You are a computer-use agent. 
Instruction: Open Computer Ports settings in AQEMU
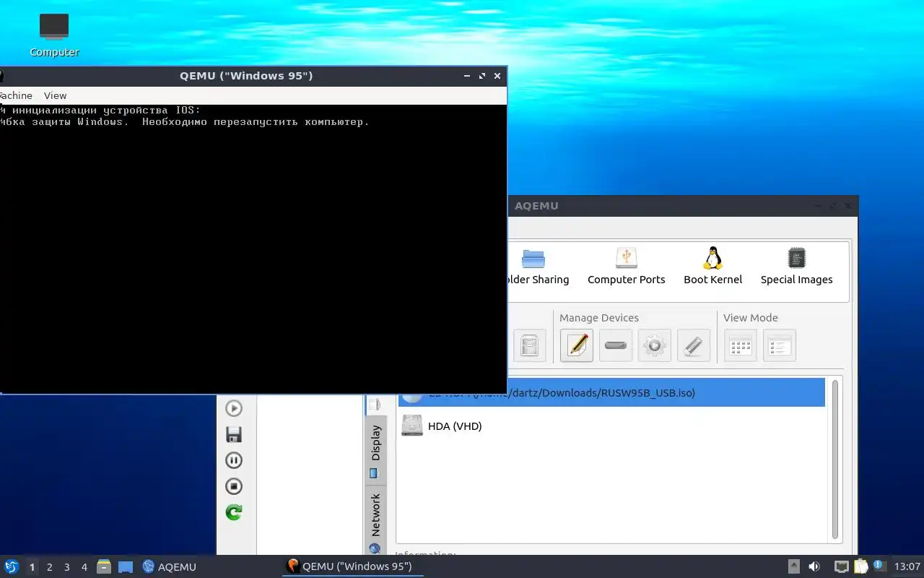626,267
